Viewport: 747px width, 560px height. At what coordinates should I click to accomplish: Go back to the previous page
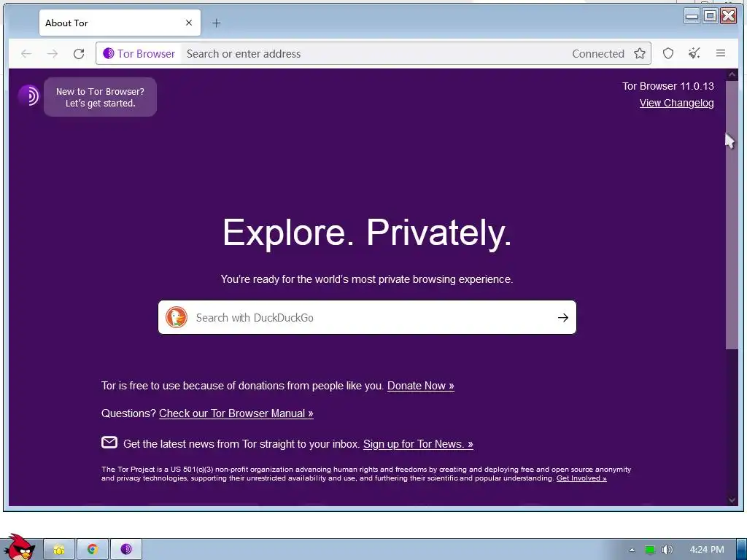point(26,54)
